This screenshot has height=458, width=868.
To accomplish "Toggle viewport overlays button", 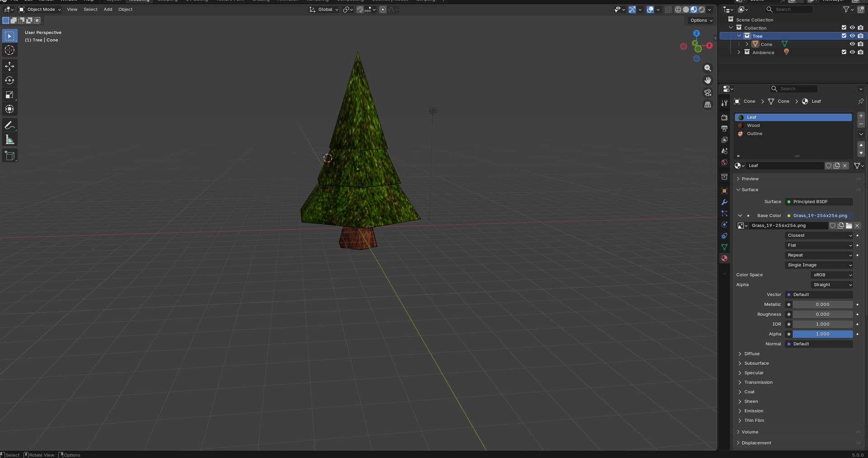I will coord(650,9).
